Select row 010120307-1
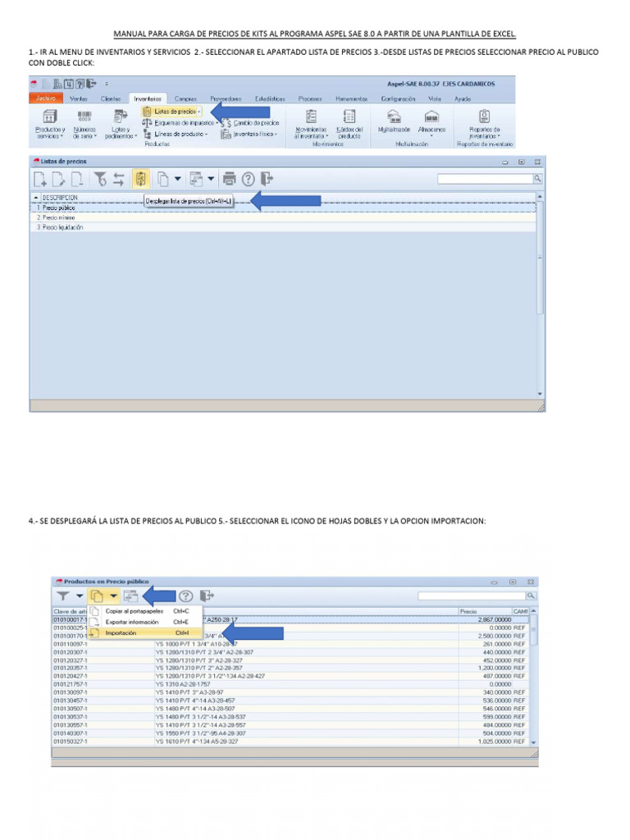This screenshot has height=840, width=630. [290, 652]
